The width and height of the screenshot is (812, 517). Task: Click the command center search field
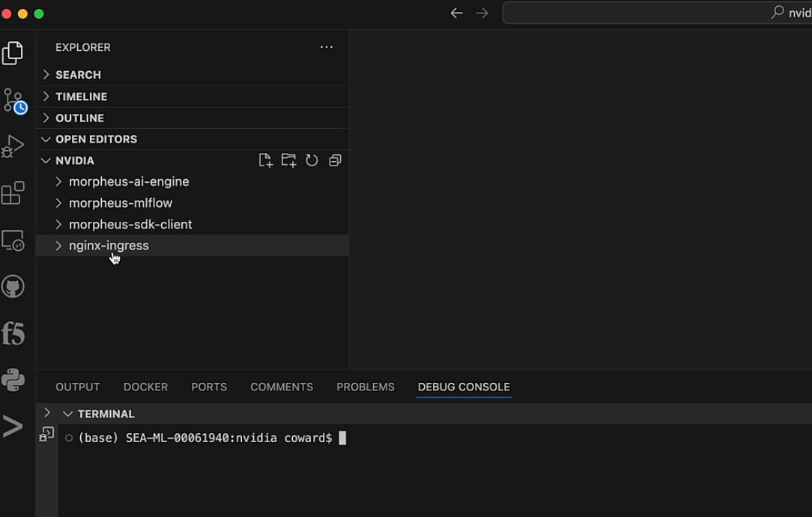point(657,13)
